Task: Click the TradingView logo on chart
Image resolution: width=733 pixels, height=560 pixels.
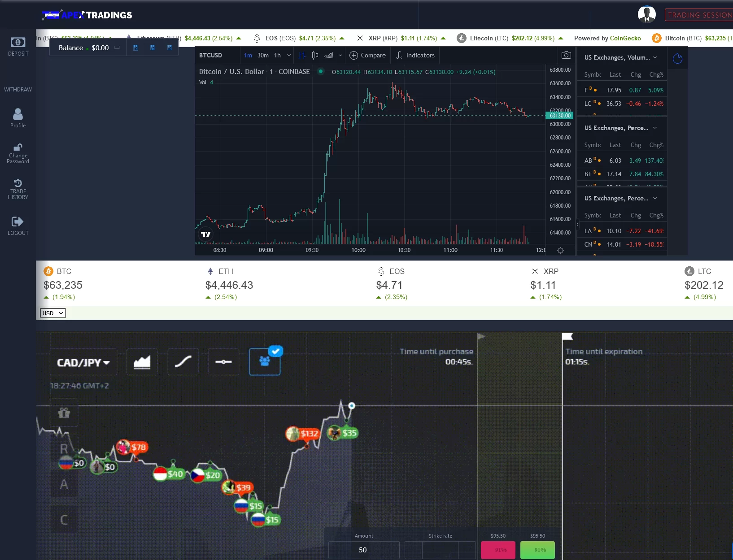Action: click(x=205, y=234)
